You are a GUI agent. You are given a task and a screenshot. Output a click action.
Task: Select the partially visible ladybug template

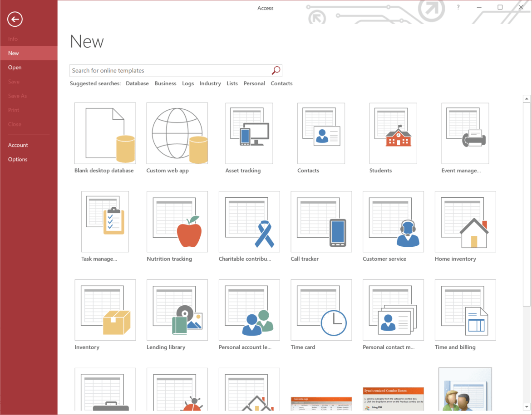click(x=177, y=389)
